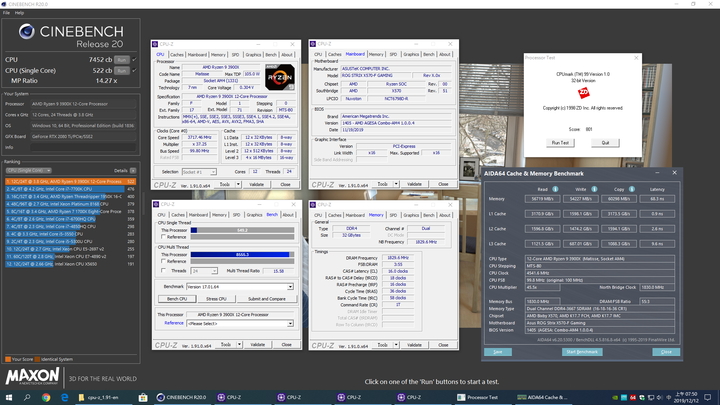This screenshot has width=720, height=405.
Task: Click the red AIDA64 tray icon
Action: 633,397
